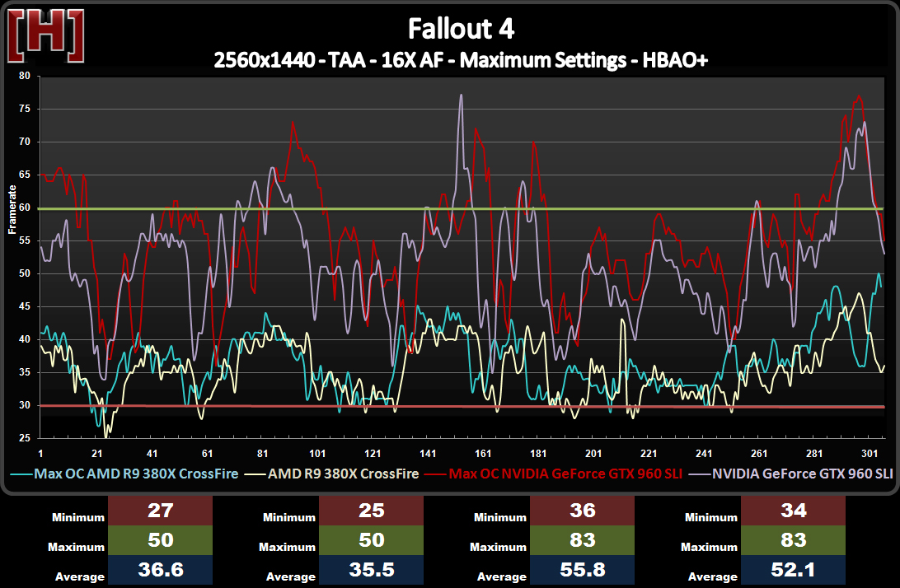Image resolution: width=900 pixels, height=588 pixels.
Task: Click the x-axis label 201
Action: [593, 454]
